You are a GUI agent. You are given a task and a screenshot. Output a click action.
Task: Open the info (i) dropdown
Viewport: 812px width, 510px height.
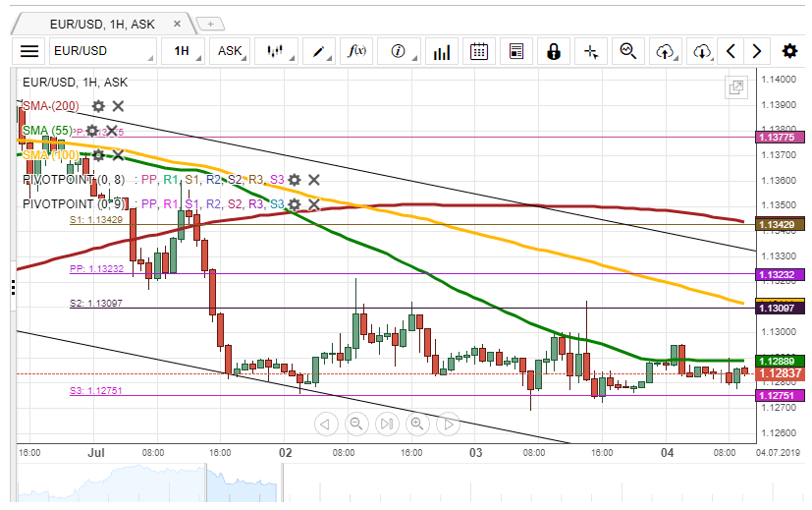click(399, 51)
